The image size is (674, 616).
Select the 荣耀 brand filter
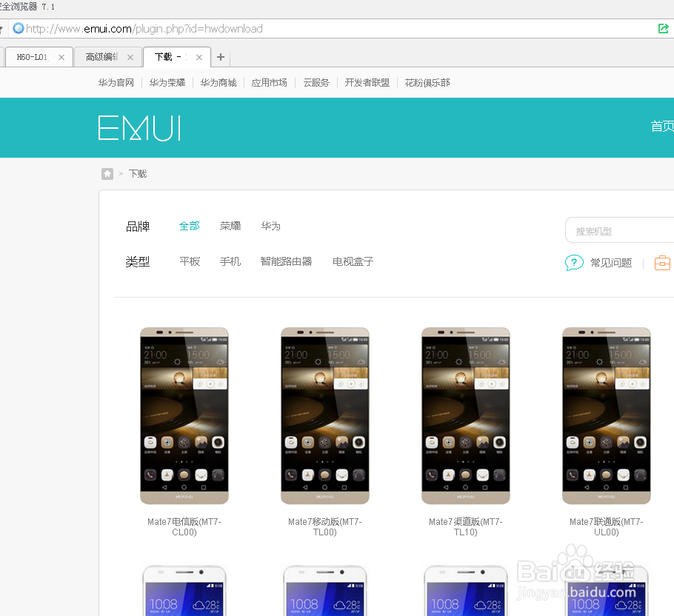pyautogui.click(x=230, y=226)
